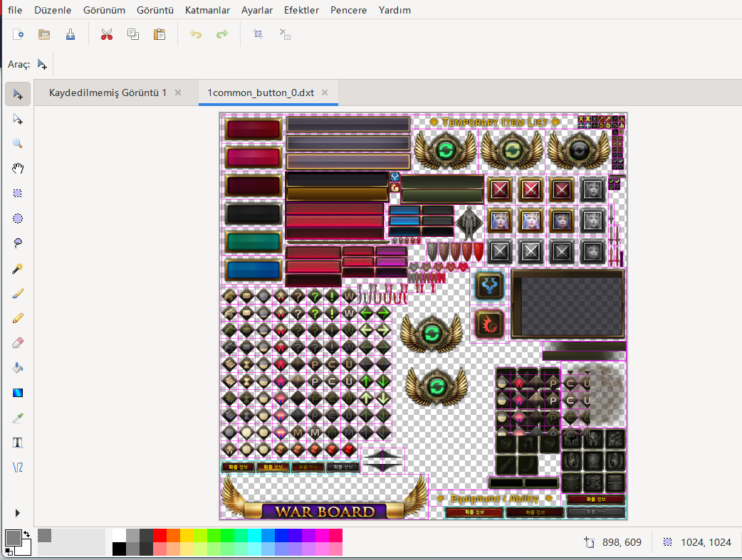Copy the selection with the copy icon

[133, 34]
